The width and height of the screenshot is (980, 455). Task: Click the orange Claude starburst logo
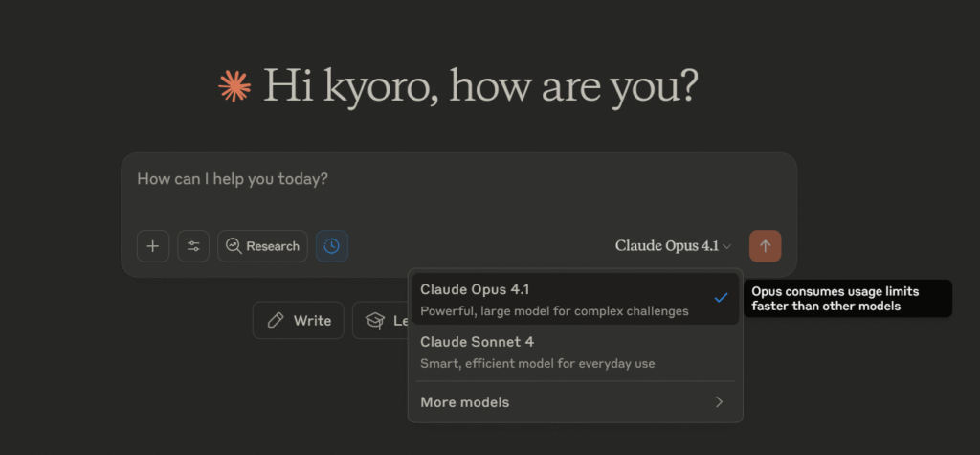tap(235, 86)
